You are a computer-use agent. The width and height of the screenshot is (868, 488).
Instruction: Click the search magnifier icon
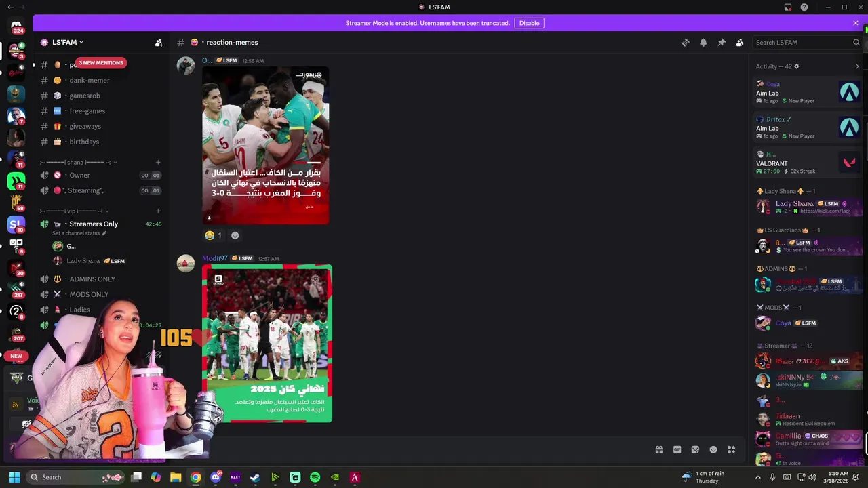[856, 42]
